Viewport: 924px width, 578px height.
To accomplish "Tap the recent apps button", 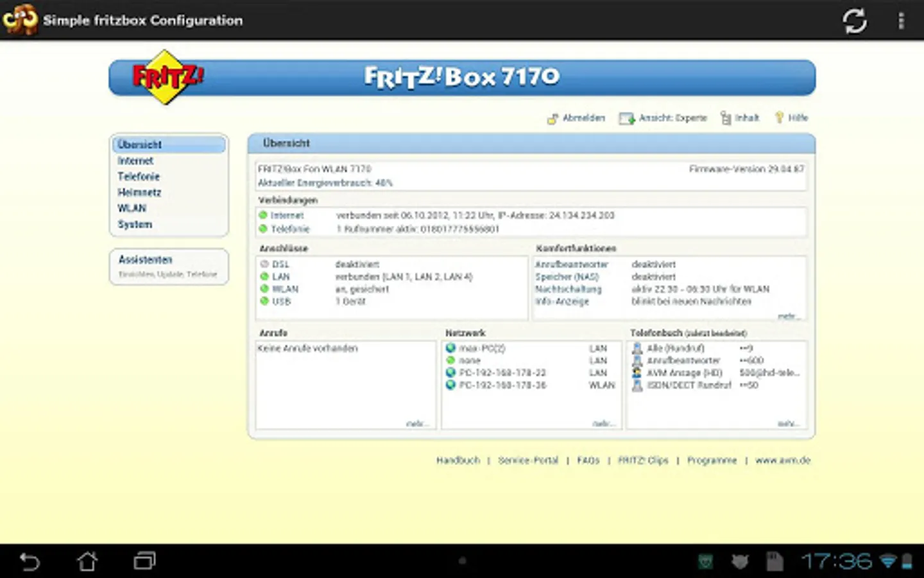I will (x=144, y=561).
